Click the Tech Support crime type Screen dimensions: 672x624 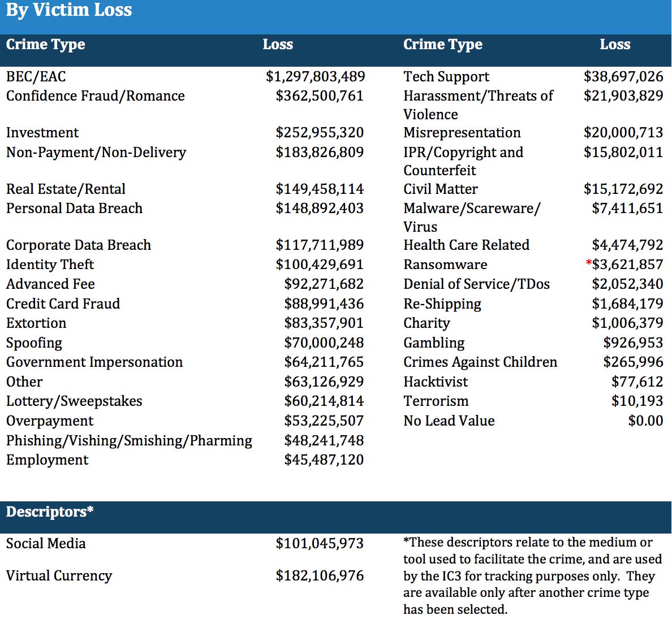446,77
